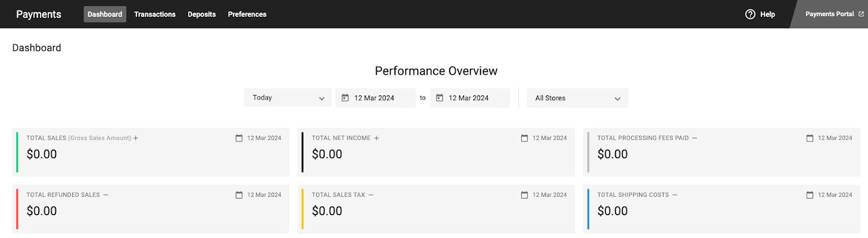Click calendar icon in Total Net Income card

[x=524, y=138]
